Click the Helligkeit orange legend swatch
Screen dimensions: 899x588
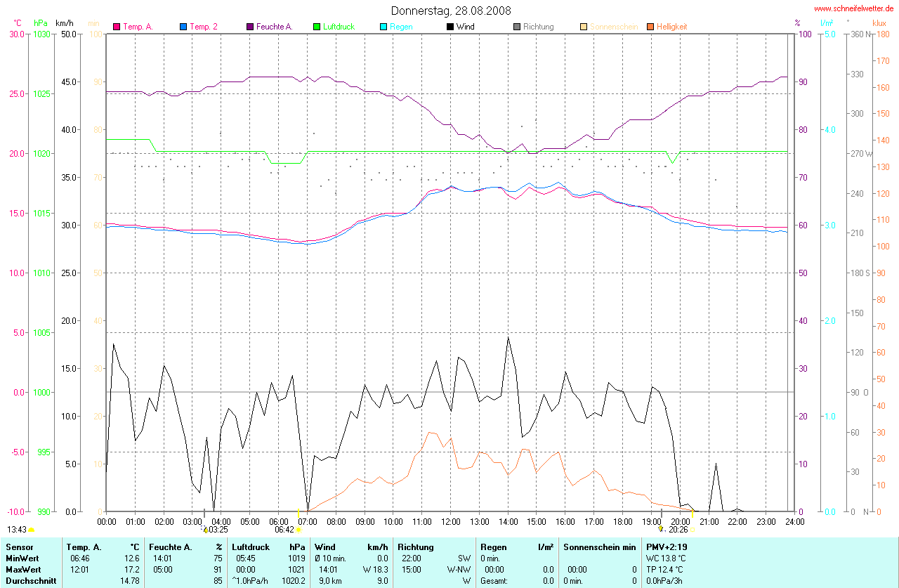tap(650, 27)
